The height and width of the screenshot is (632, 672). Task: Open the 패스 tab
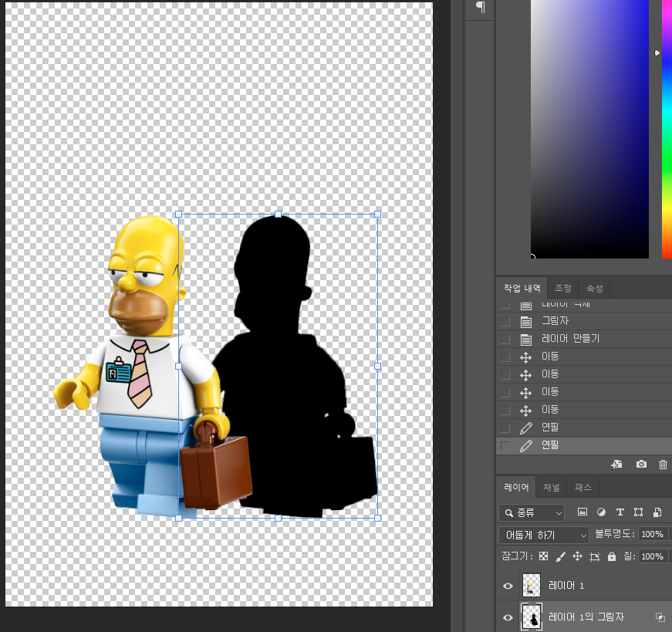583,487
